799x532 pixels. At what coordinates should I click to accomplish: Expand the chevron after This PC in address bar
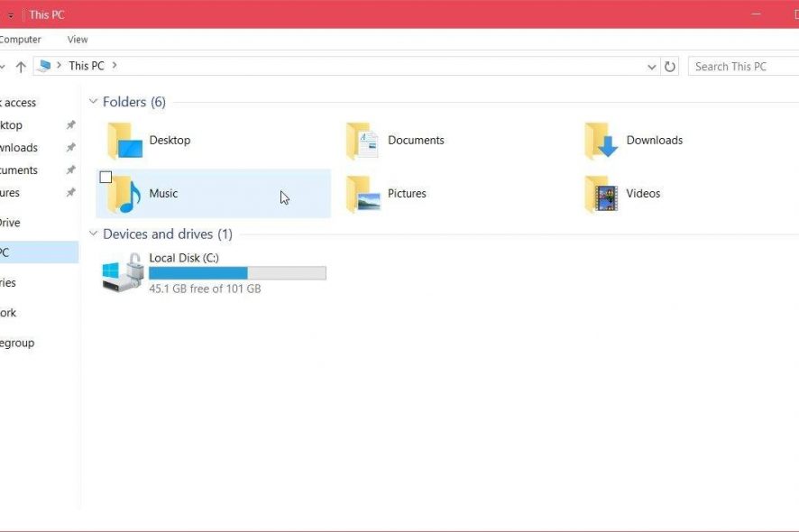[115, 65]
